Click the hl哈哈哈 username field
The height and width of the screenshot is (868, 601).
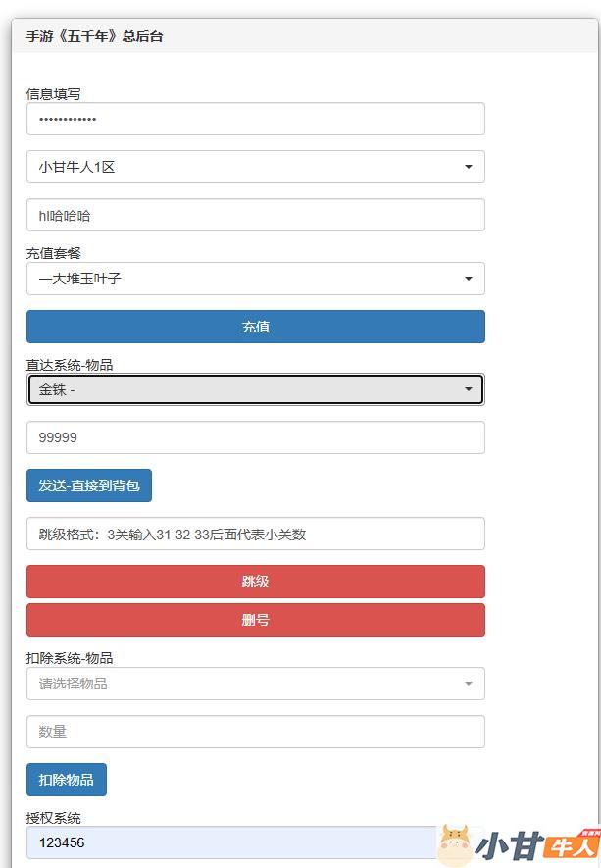(x=255, y=215)
